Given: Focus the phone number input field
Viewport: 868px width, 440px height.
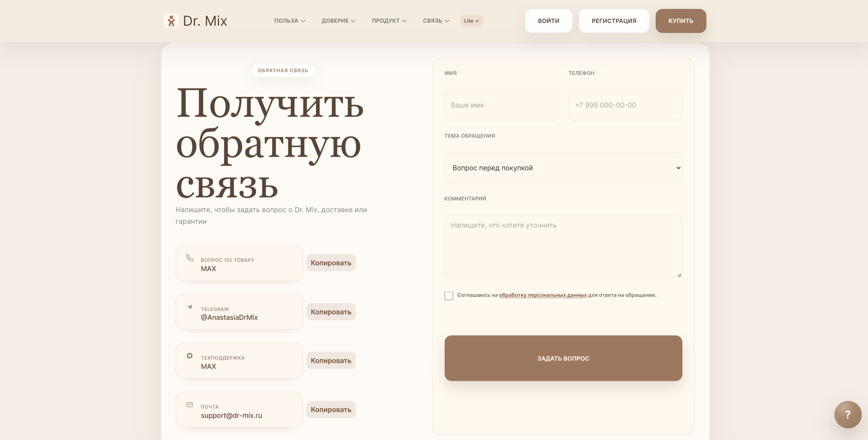Looking at the screenshot, I should click(625, 105).
